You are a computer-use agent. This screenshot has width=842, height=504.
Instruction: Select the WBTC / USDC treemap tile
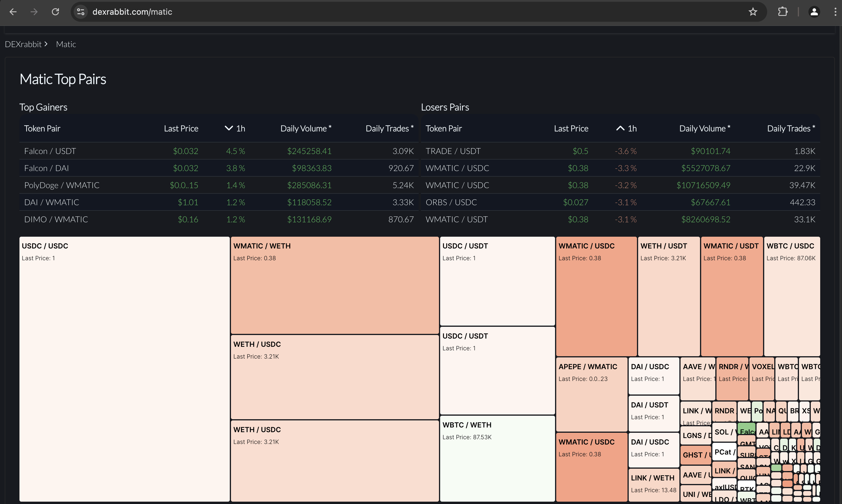pos(792,296)
